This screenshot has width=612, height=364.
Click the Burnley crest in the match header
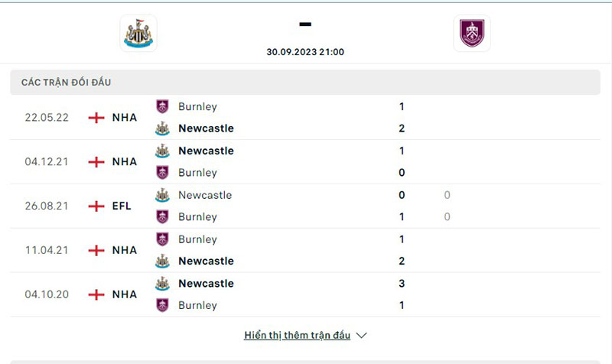pyautogui.click(x=471, y=33)
